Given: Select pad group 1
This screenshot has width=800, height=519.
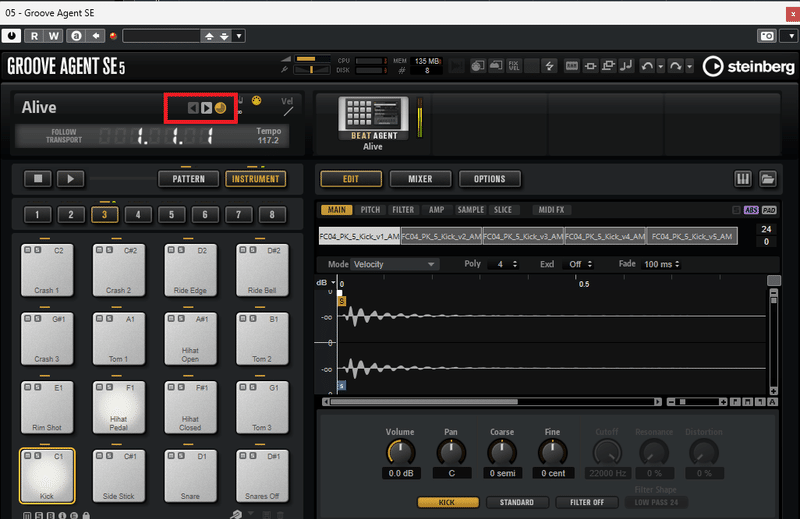Looking at the screenshot, I should 37,214.
